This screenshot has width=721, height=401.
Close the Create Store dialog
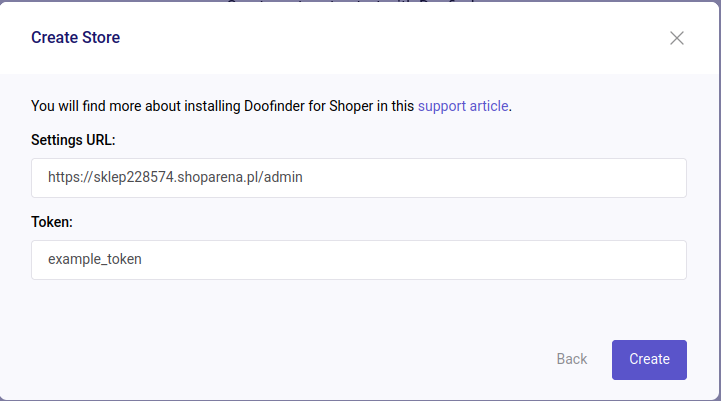pos(677,38)
